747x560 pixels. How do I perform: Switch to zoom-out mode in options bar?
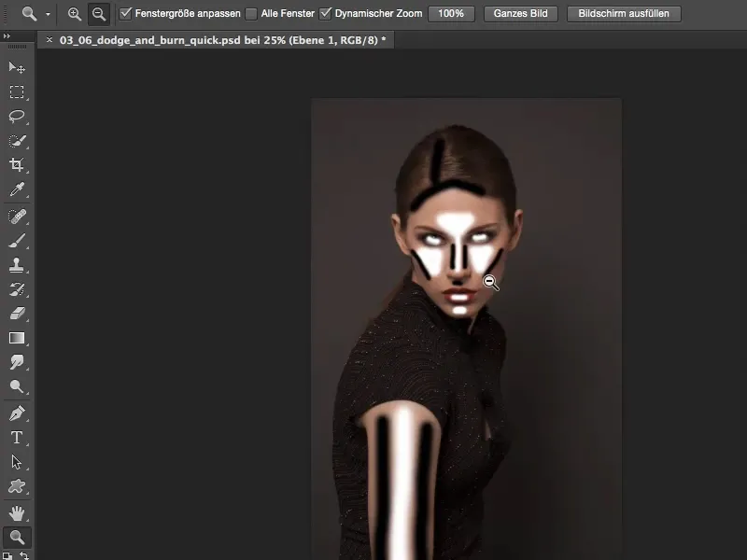[99, 14]
